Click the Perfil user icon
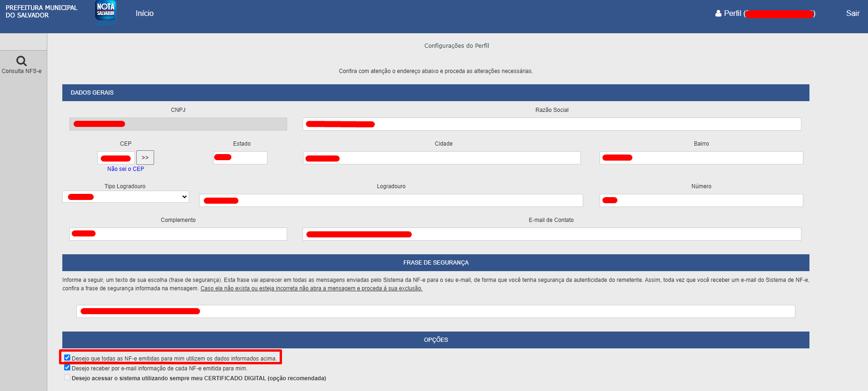This screenshot has height=391, width=868. point(718,14)
